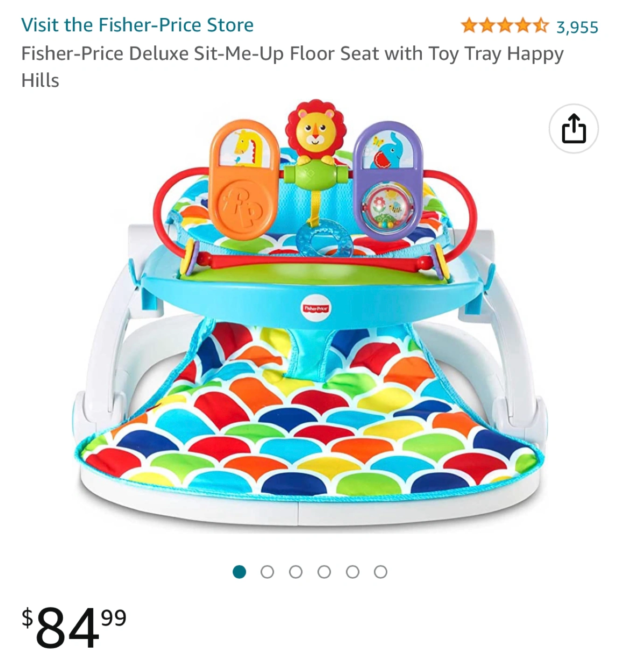Open the star rating breakdown
Viewport: 620px width, 672px height.
pos(505,26)
